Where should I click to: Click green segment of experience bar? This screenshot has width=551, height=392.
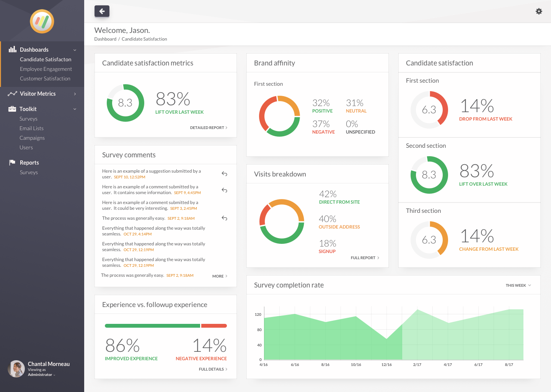pyautogui.click(x=152, y=326)
